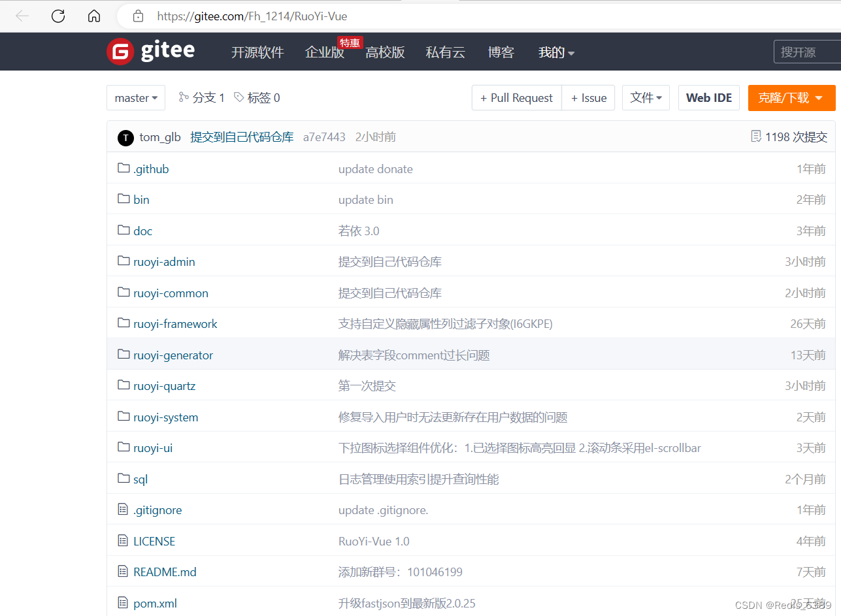Expand the 我的 menu
The width and height of the screenshot is (841, 616).
(556, 52)
